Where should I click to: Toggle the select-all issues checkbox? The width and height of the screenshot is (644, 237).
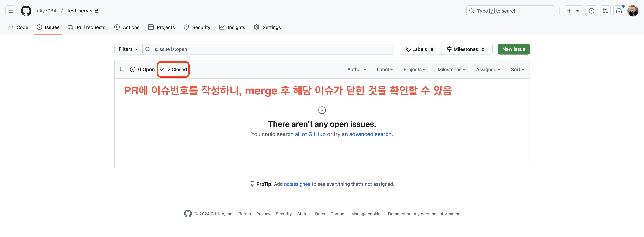point(122,69)
